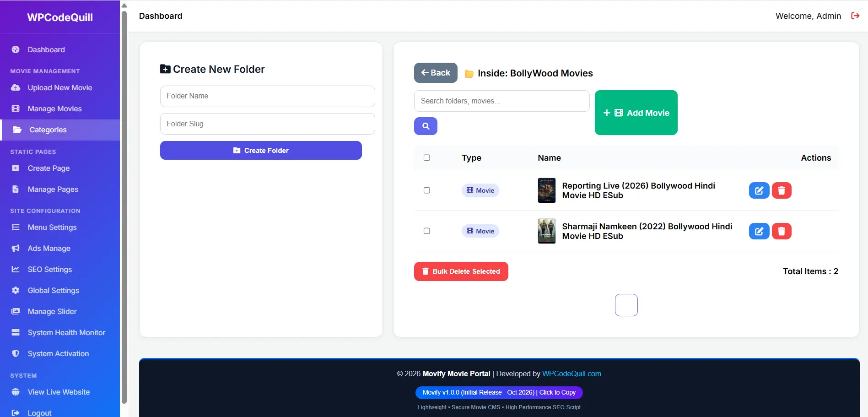Delete the Sharmaji Namkeen (2022) movie
The width and height of the screenshot is (868, 417).
[782, 231]
